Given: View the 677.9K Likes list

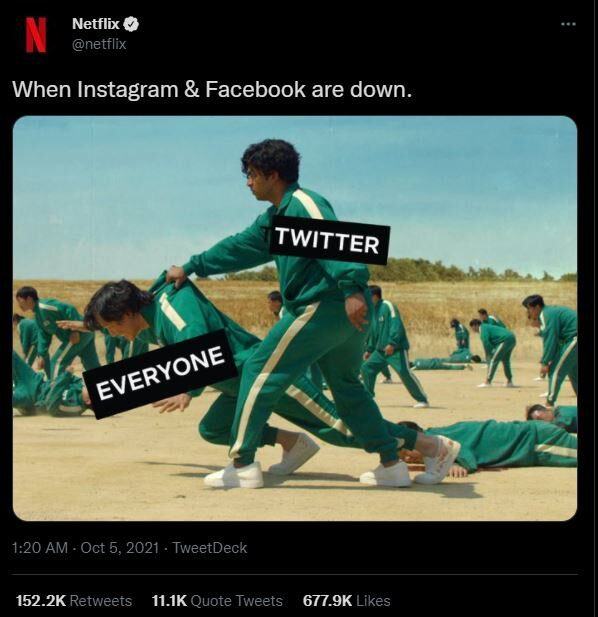Looking at the screenshot, I should [347, 601].
